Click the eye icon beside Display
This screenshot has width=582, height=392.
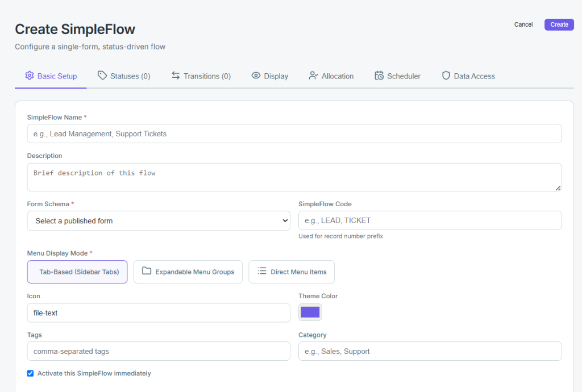(256, 76)
